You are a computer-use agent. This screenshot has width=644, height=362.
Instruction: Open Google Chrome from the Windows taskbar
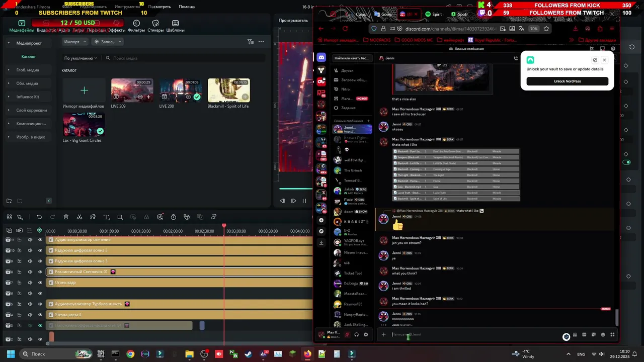(x=130, y=354)
